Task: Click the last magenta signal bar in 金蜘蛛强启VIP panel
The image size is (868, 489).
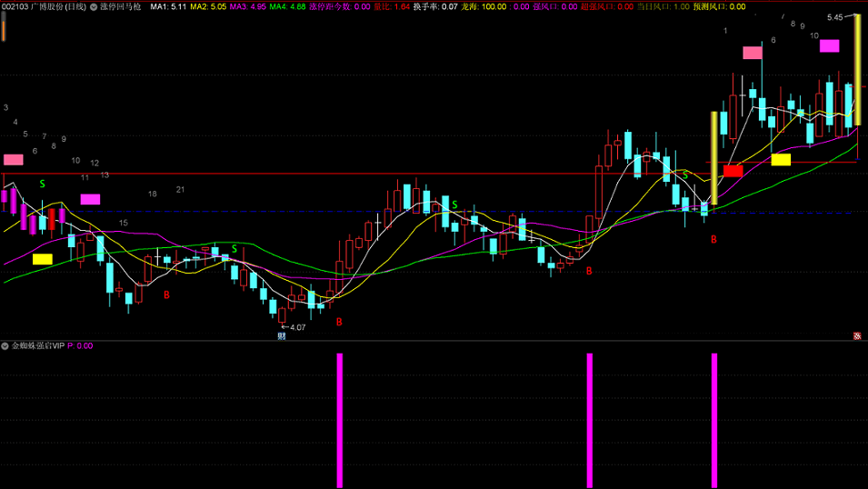Action: click(714, 420)
